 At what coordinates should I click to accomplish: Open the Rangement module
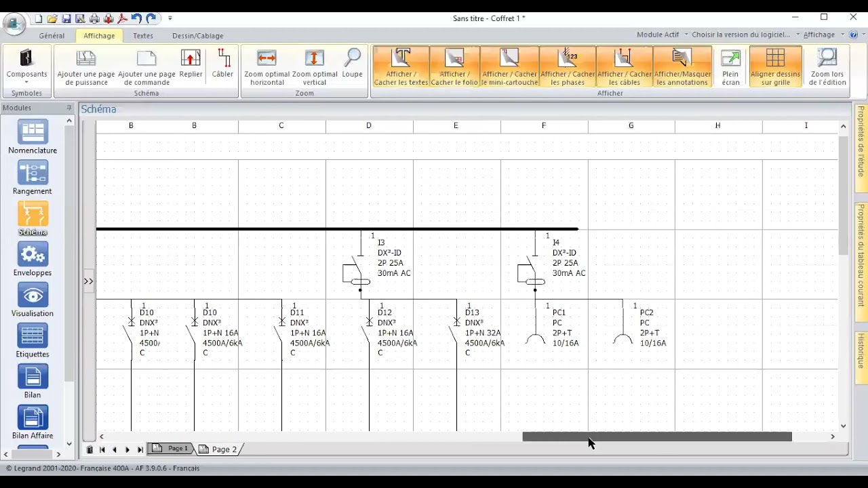coord(33,178)
